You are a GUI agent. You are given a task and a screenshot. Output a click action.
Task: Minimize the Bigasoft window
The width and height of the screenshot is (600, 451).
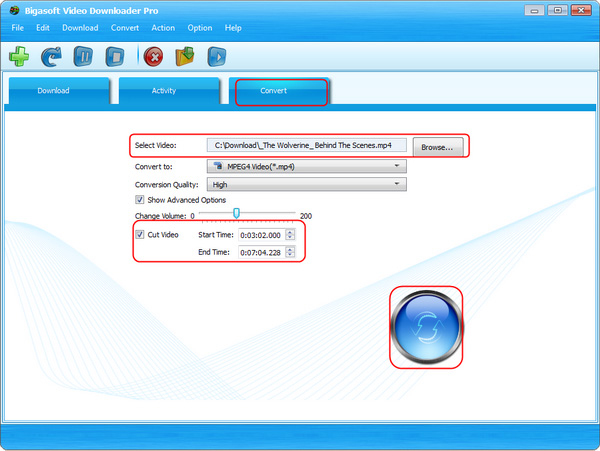coord(535,10)
